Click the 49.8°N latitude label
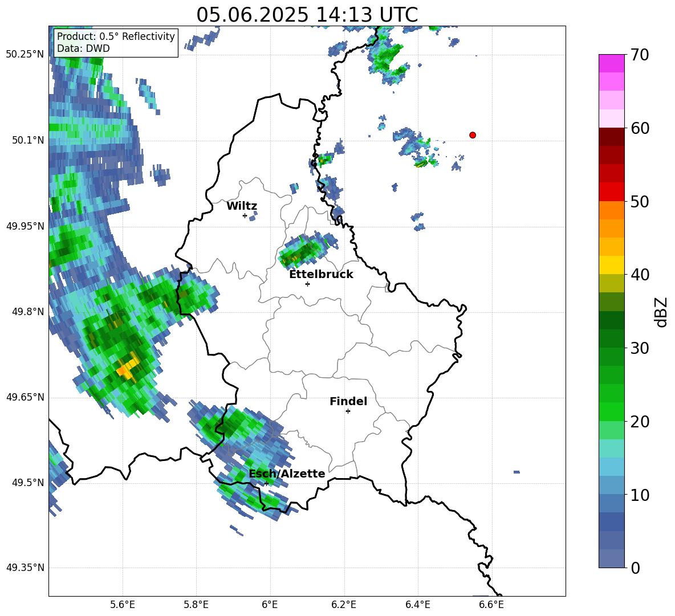This screenshot has width=675, height=616. point(28,312)
